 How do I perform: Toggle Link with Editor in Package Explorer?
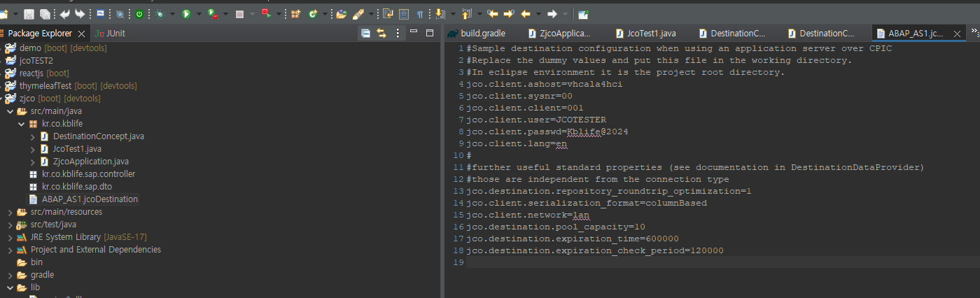381,33
